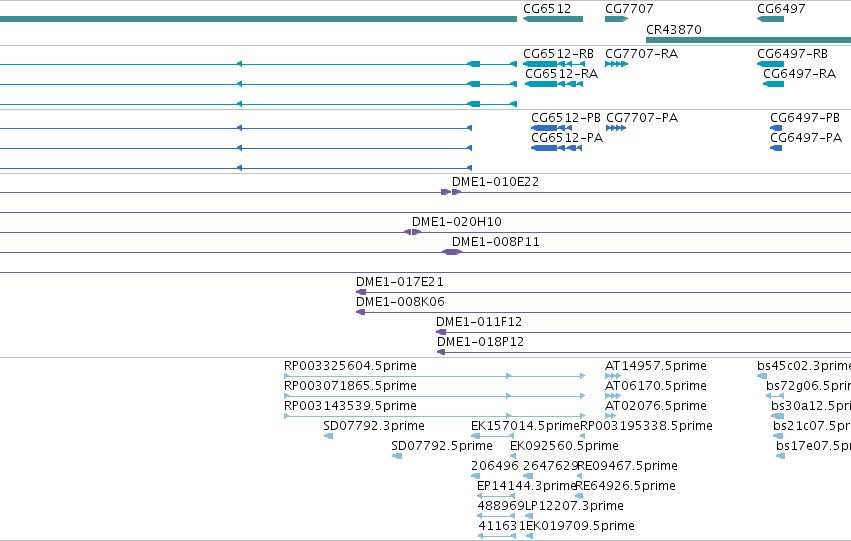This screenshot has width=851, height=541.
Task: Click the DME1-011F12 clone label
Action: [479, 322]
